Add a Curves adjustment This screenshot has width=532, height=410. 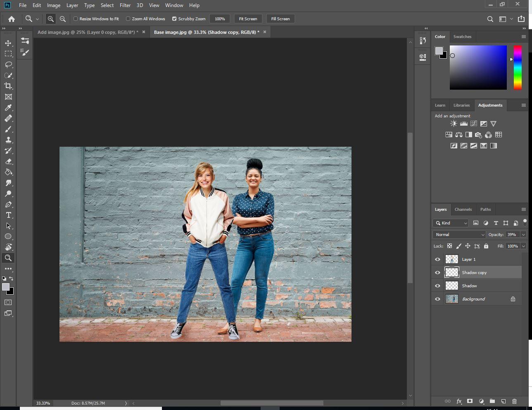point(473,124)
